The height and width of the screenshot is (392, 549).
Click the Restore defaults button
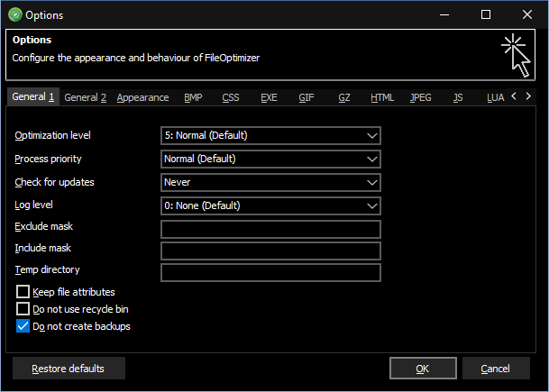[x=69, y=369]
